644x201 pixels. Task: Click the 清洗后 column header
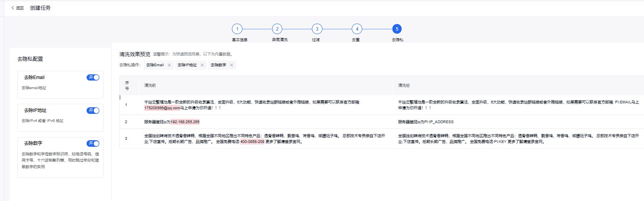[404, 85]
